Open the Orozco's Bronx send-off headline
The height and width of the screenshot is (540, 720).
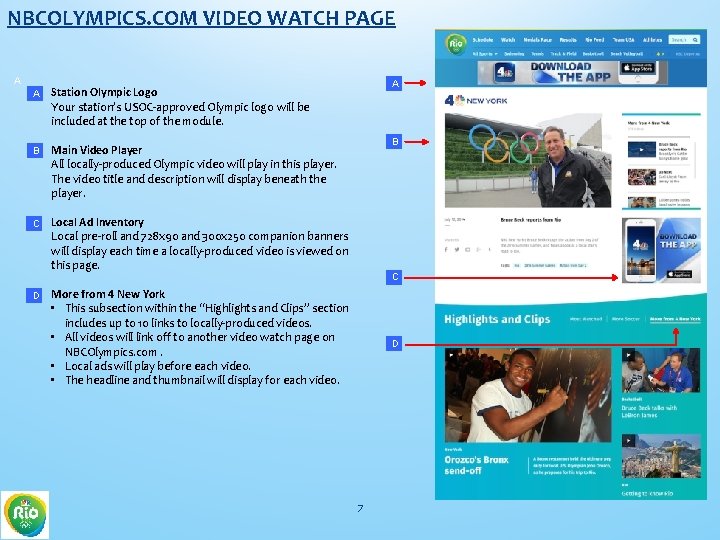coord(476,465)
